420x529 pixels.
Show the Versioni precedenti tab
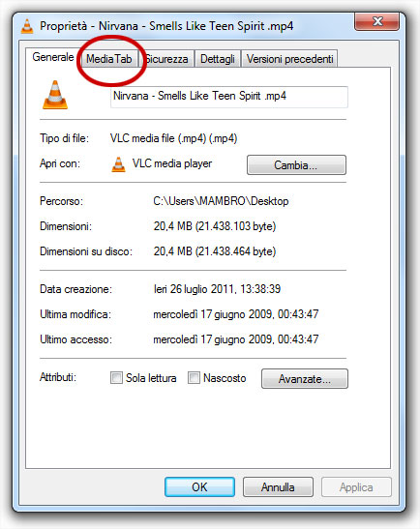coord(289,59)
